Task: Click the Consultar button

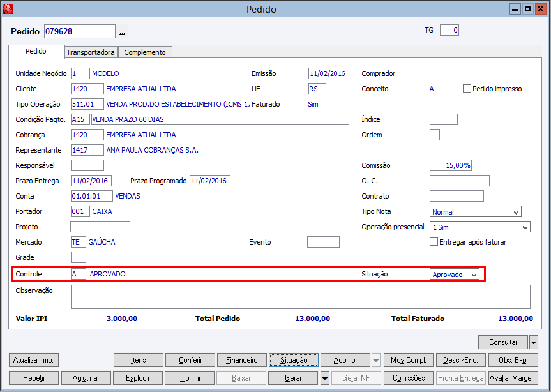Action: 503,342
